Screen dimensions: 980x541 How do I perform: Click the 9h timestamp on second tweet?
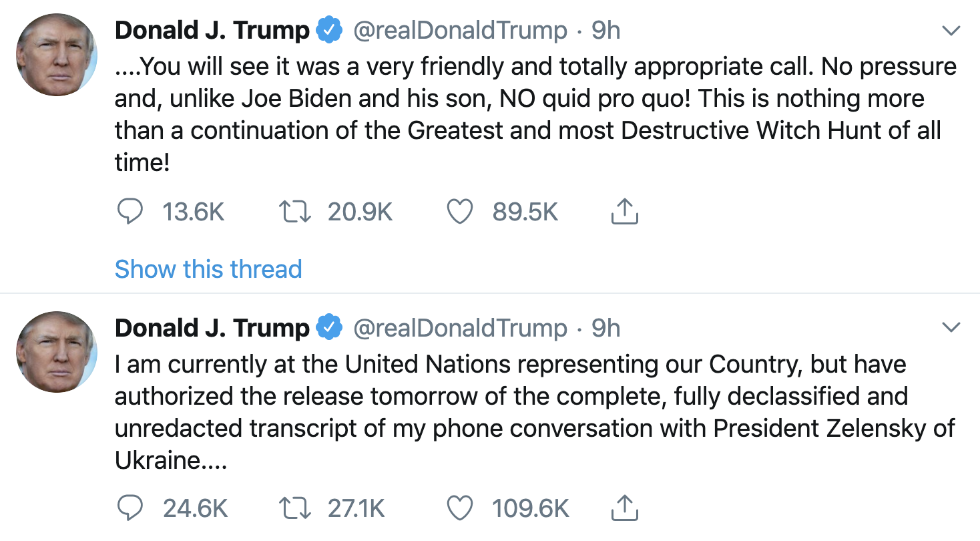605,328
